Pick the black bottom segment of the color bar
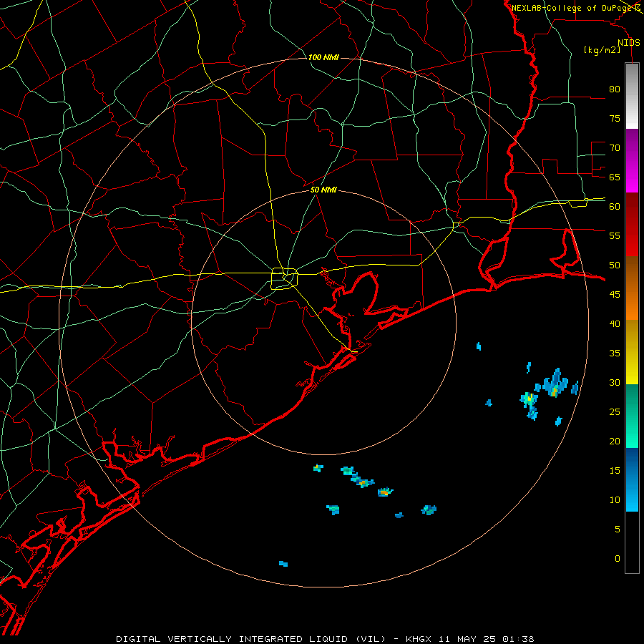This screenshot has width=644, height=644. (632, 542)
